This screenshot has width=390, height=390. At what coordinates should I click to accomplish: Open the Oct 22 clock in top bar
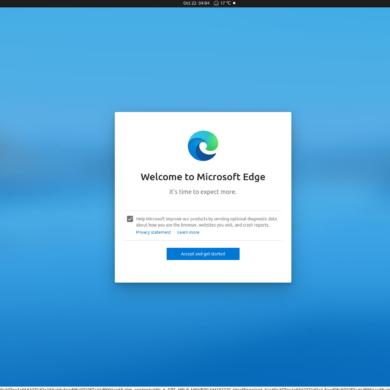pos(196,3)
